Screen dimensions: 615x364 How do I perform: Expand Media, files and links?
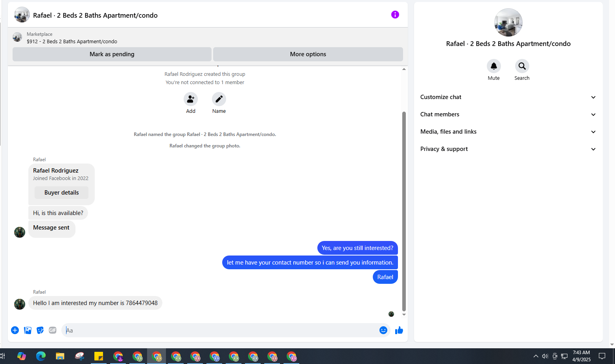click(x=508, y=132)
